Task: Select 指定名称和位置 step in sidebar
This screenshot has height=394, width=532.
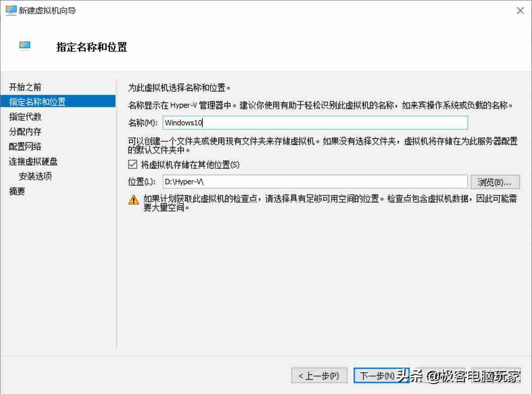Action: click(58, 101)
